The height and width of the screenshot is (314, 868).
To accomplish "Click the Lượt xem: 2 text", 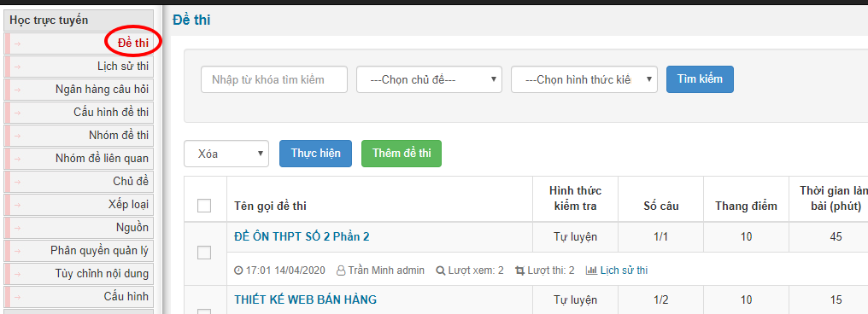I will 476,270.
